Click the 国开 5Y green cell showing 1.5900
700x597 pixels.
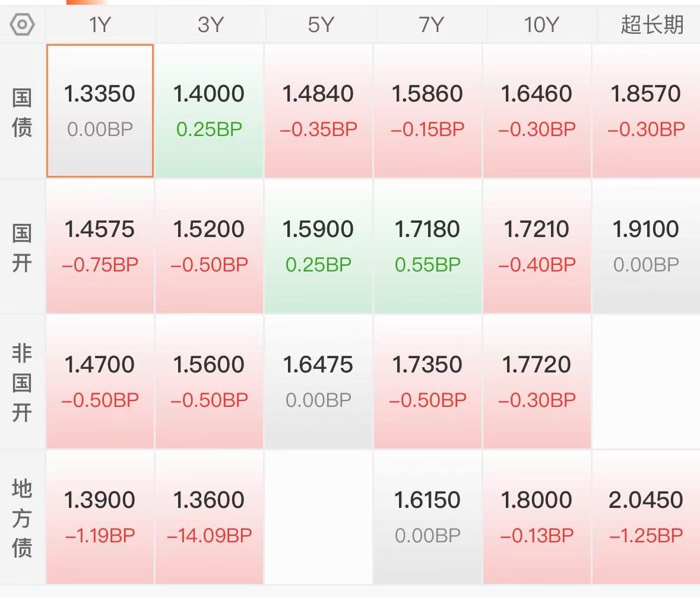click(318, 245)
